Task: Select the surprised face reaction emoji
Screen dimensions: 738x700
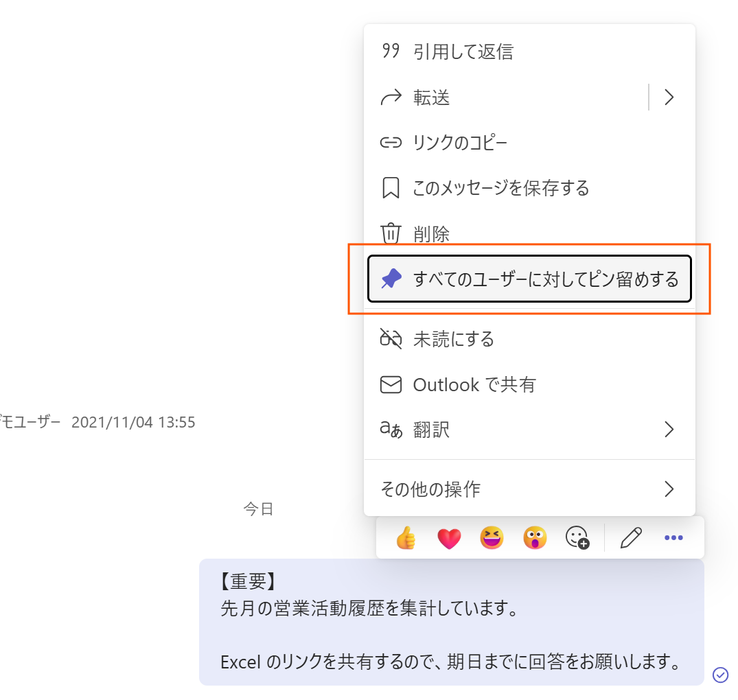Action: click(534, 539)
